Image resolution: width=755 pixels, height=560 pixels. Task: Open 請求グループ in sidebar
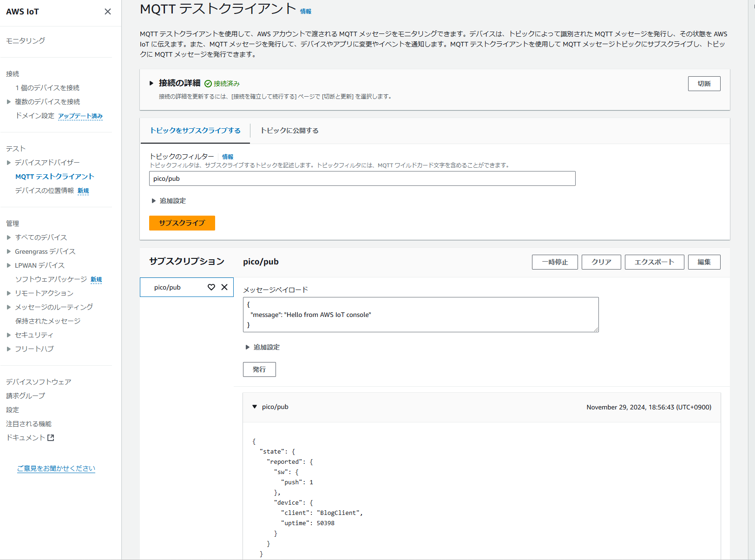point(26,396)
